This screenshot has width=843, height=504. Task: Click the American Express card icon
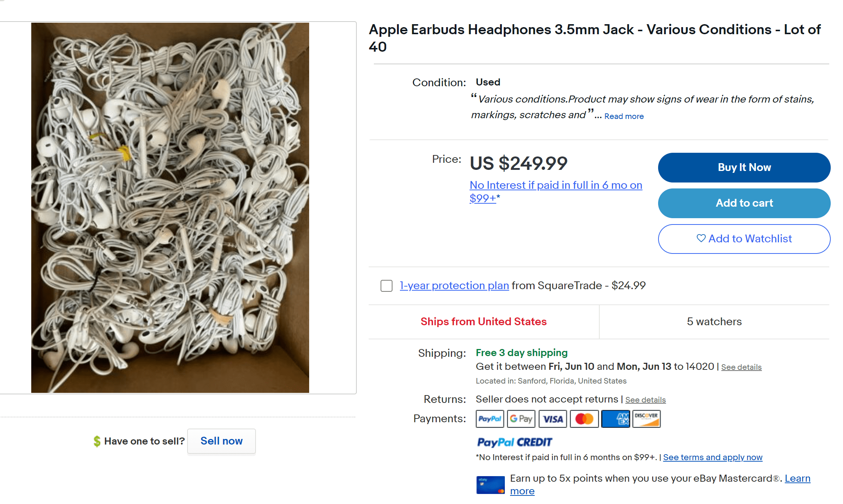(x=615, y=419)
